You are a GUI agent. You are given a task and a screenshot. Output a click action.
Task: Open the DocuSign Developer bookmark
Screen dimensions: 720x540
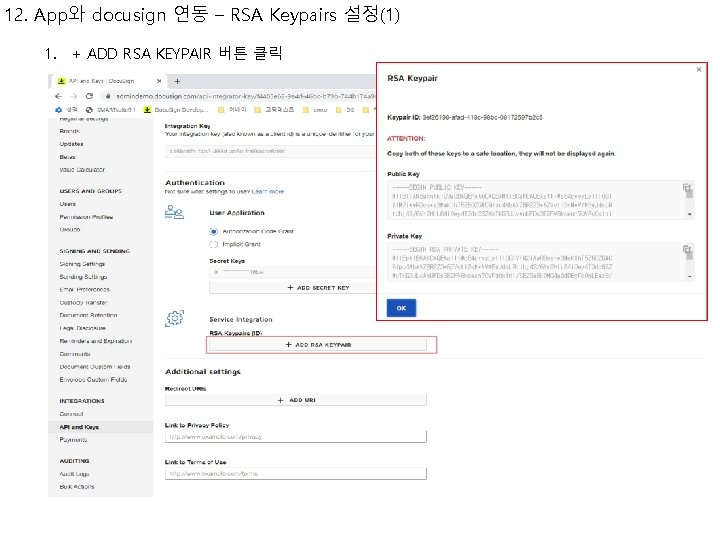click(176, 110)
